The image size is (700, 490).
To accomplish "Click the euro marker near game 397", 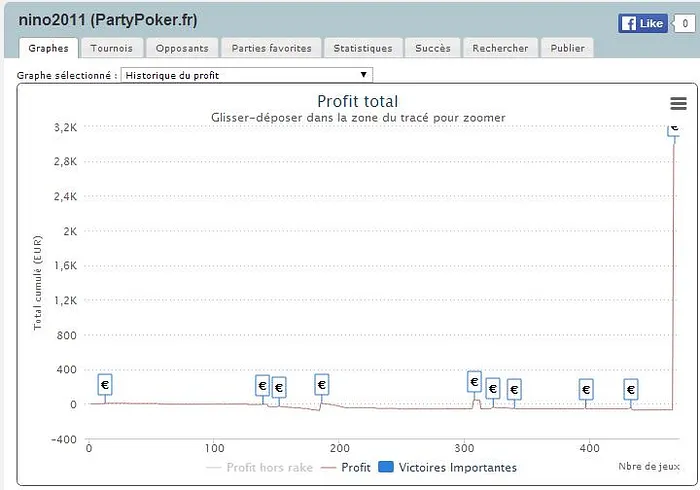I will (x=586, y=390).
